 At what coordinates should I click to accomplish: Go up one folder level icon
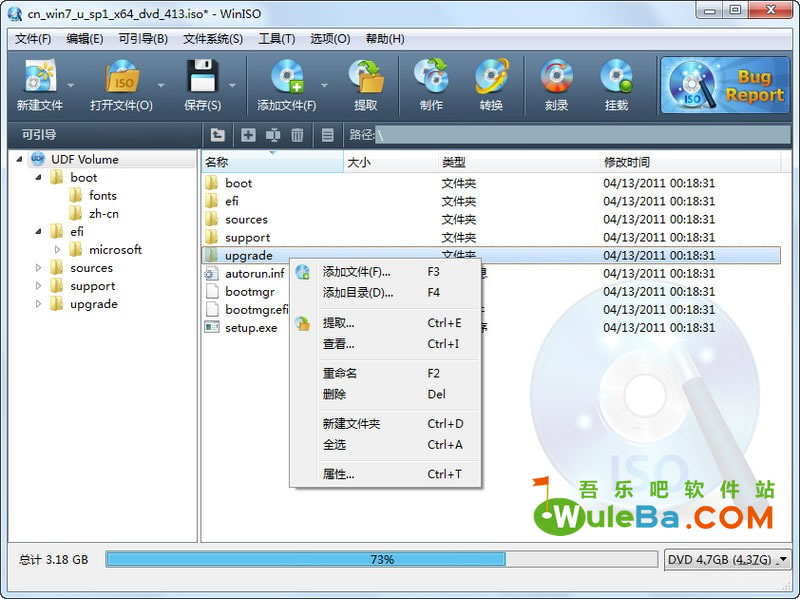pyautogui.click(x=218, y=135)
